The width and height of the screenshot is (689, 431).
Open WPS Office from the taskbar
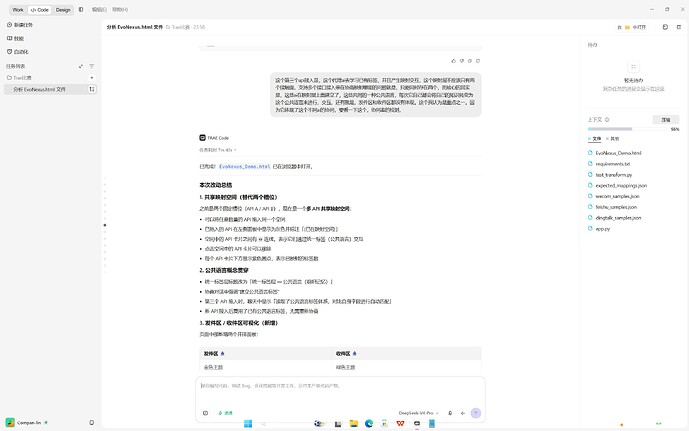pyautogui.click(x=400, y=424)
